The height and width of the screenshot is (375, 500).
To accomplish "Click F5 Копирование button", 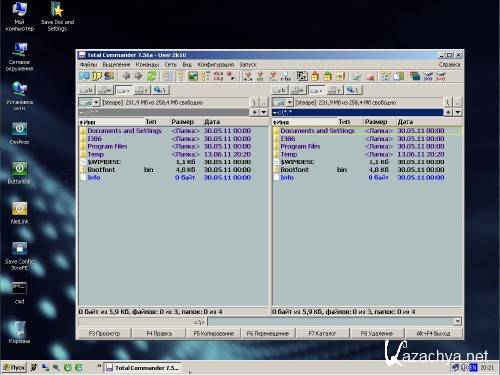I will pyautogui.click(x=213, y=333).
